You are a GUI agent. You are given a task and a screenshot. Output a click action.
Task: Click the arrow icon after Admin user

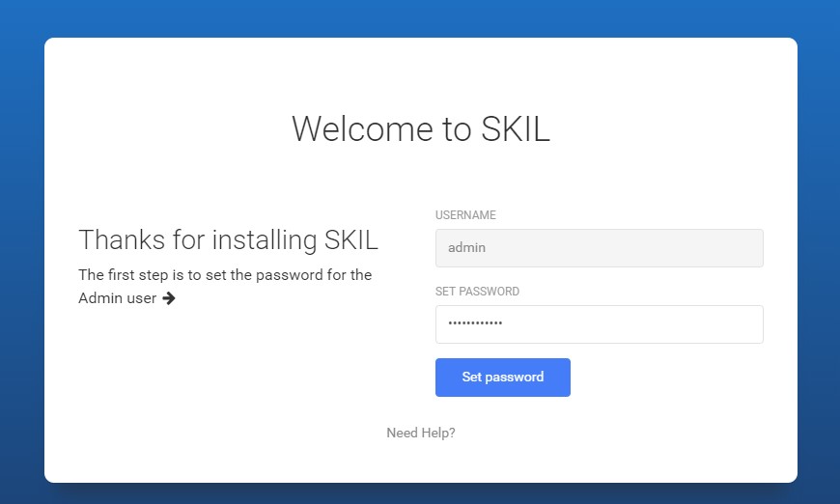(x=169, y=297)
